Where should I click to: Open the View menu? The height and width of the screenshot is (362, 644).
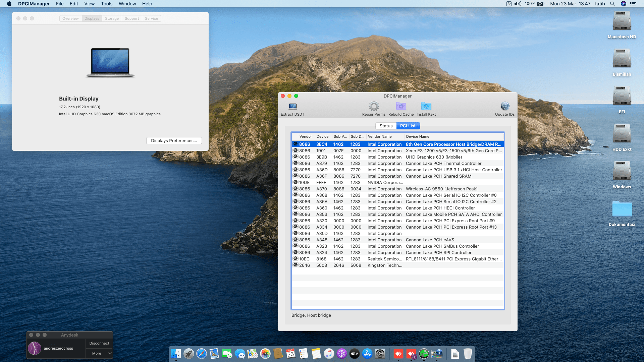[x=89, y=4]
